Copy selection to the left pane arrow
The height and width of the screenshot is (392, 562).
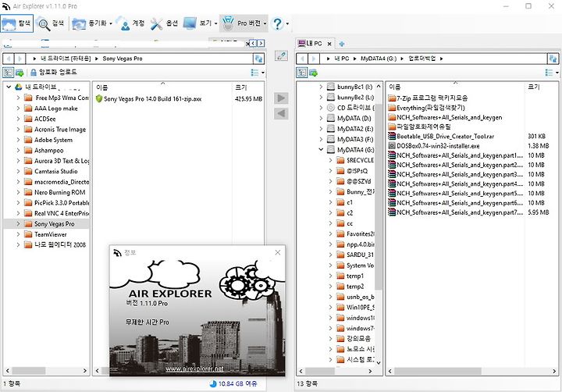click(281, 114)
